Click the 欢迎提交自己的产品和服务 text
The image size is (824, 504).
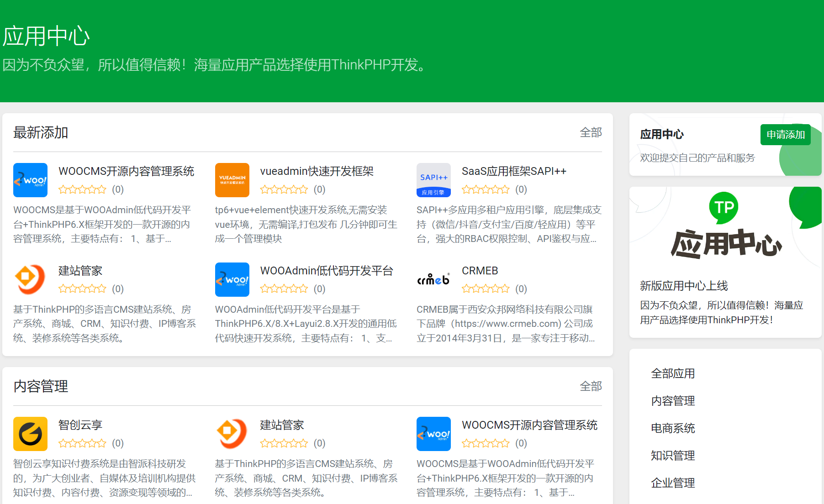click(697, 158)
